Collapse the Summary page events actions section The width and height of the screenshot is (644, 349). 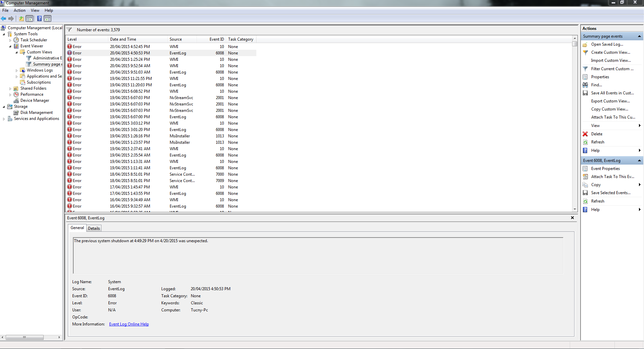[x=639, y=36]
